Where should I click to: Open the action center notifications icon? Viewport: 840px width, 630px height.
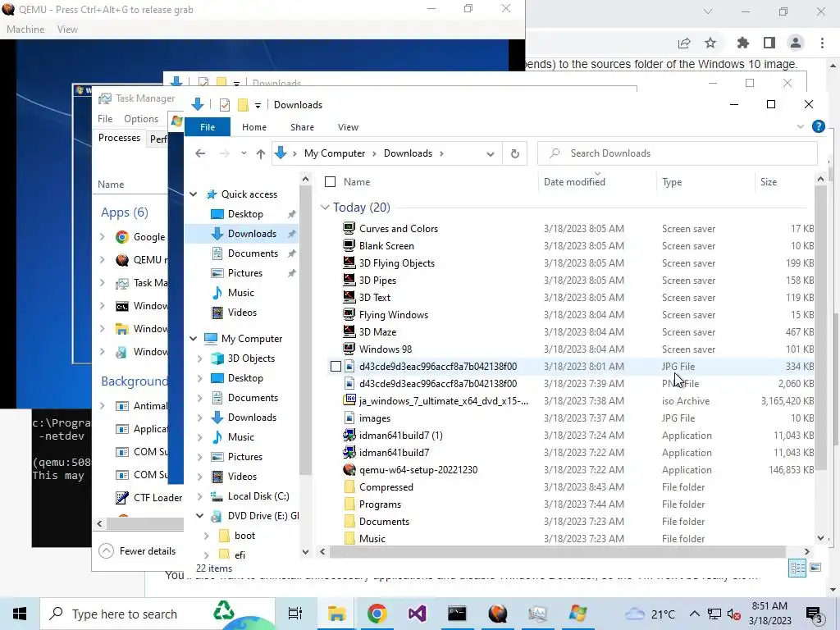click(x=815, y=614)
